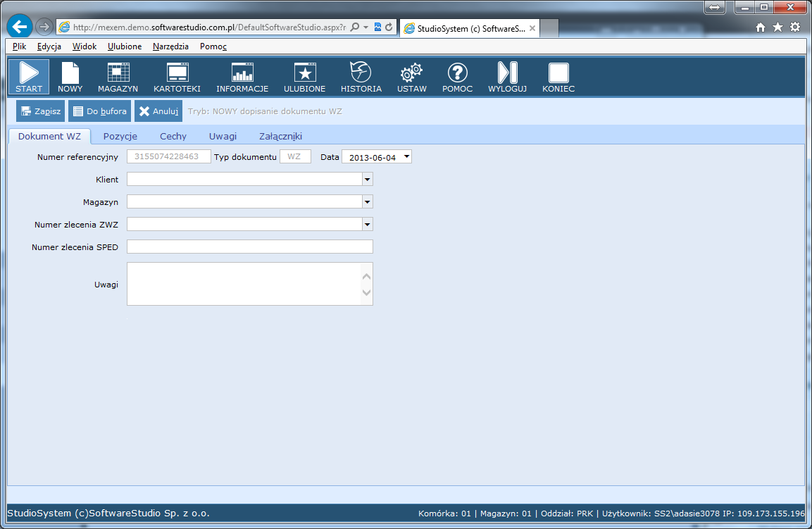Click the Numer referencyjny field

pos(169,156)
